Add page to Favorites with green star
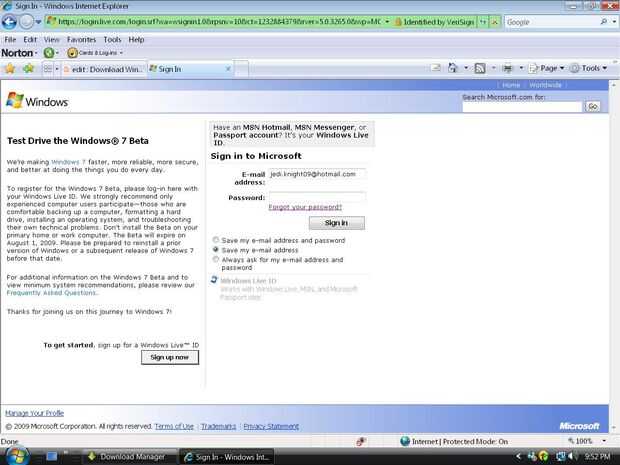The height and width of the screenshot is (465, 620). (28, 69)
